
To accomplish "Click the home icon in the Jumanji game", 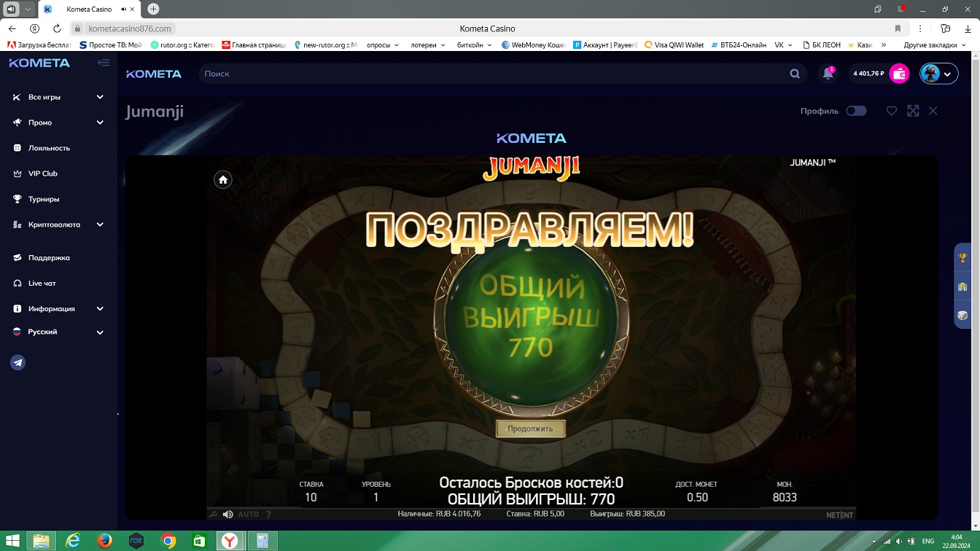I will [x=223, y=179].
